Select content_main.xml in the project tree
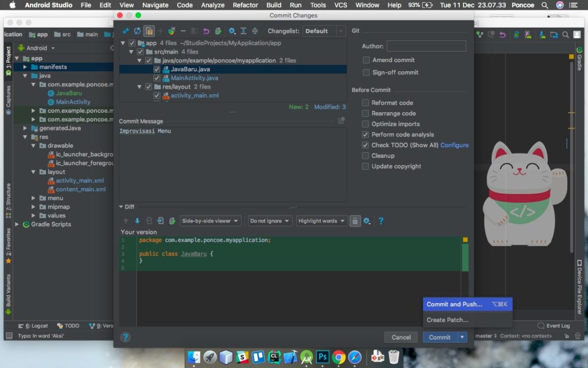 click(x=80, y=189)
